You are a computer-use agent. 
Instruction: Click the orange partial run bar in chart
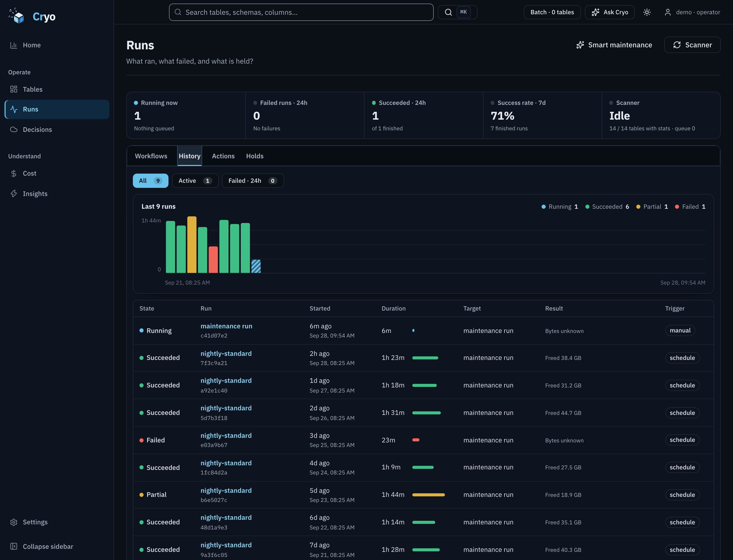pos(192,245)
